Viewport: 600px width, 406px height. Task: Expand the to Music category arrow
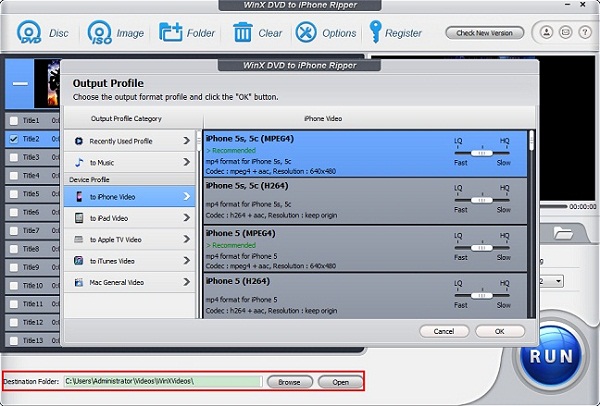click(186, 162)
